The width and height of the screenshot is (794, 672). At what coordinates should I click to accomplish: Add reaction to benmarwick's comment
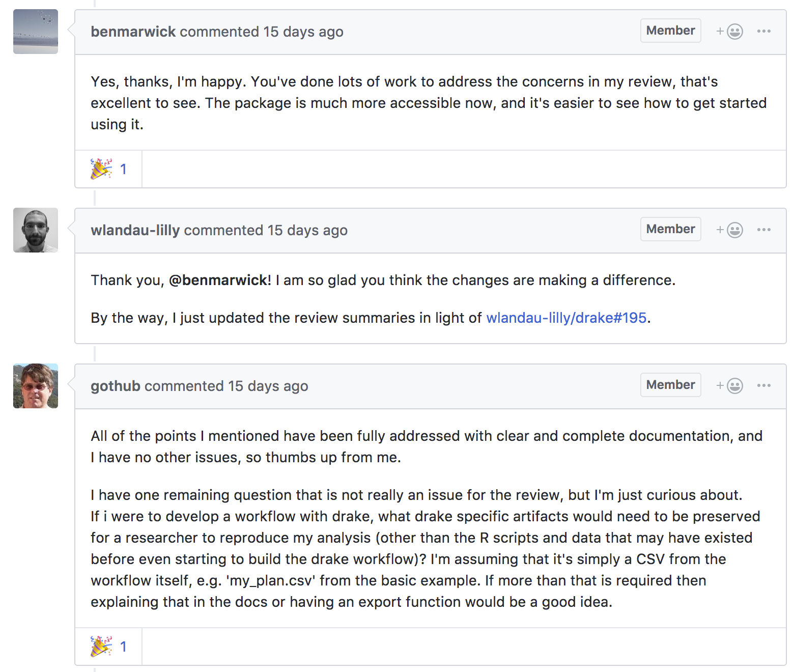click(x=730, y=32)
